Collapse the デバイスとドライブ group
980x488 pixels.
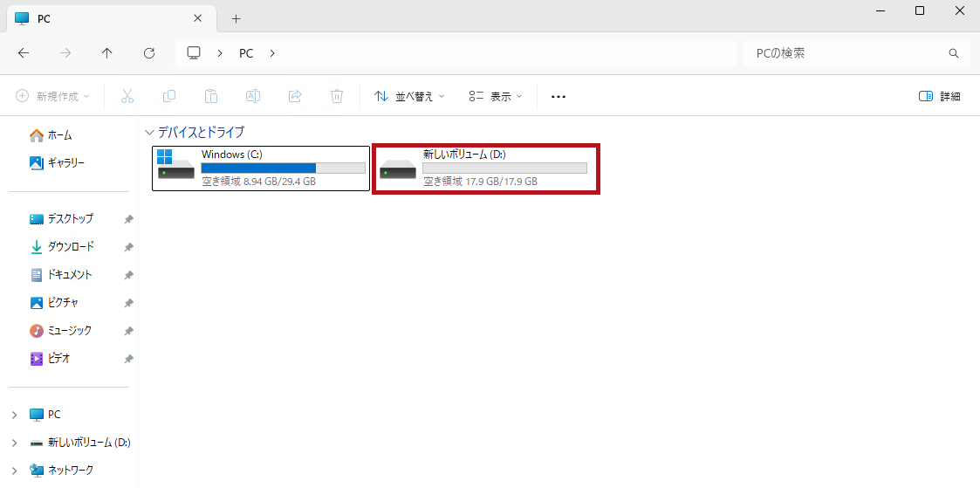148,132
